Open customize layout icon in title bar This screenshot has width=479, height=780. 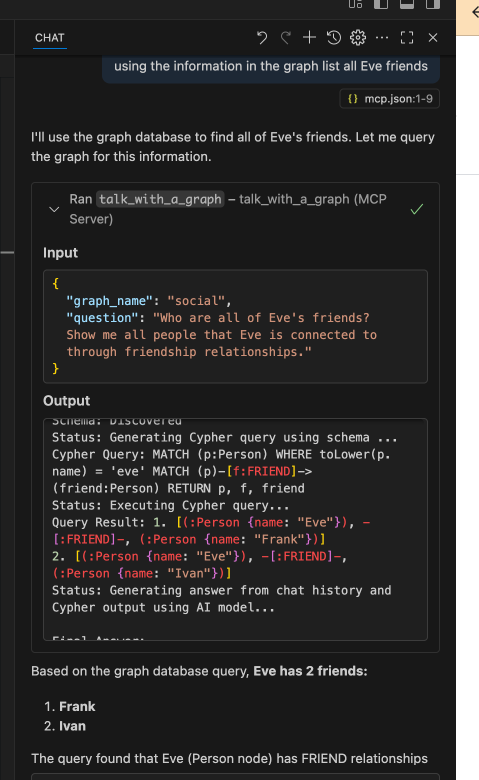click(355, 4)
